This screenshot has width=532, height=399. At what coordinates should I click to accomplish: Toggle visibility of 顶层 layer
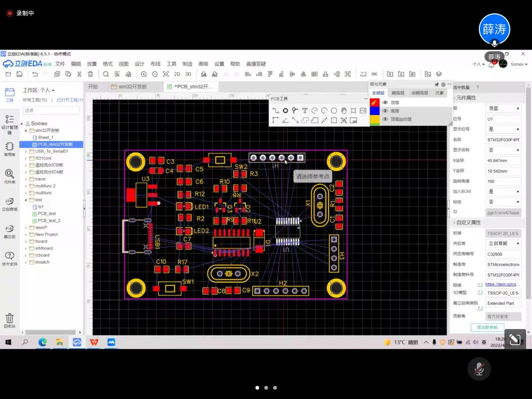point(385,102)
